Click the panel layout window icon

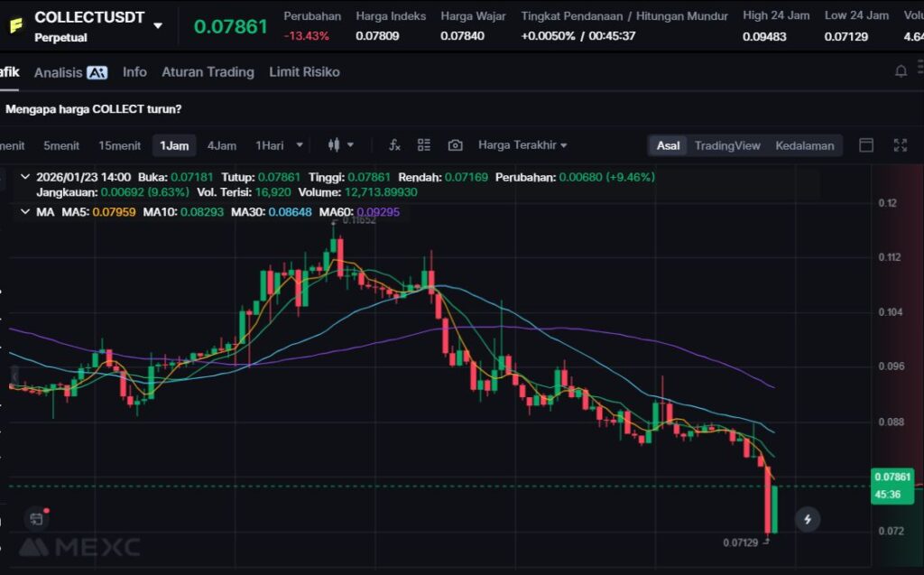tap(866, 145)
